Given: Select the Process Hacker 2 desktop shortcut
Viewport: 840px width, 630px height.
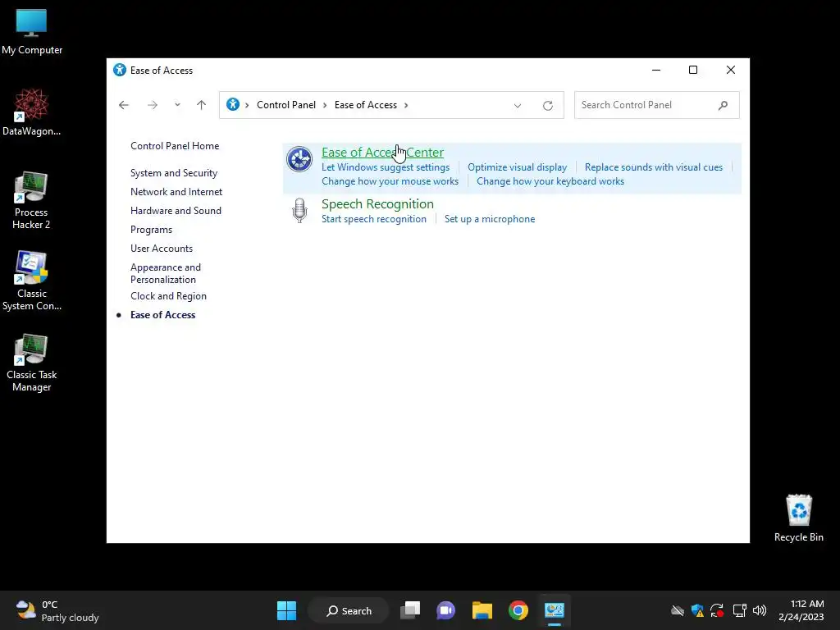Looking at the screenshot, I should tap(31, 201).
